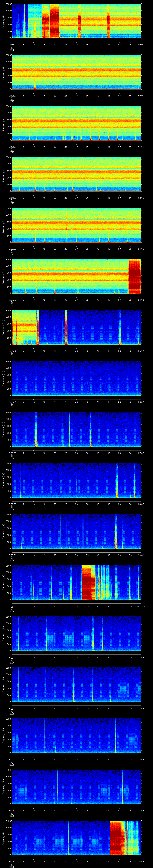Click the 49:00 end time label
153x868 pixels.
[141, 44]
